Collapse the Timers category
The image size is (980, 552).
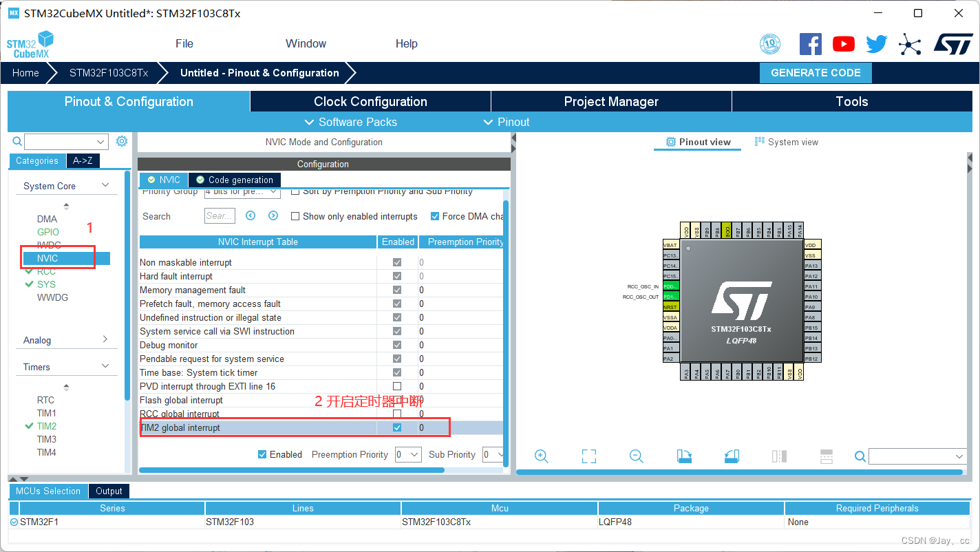point(105,366)
